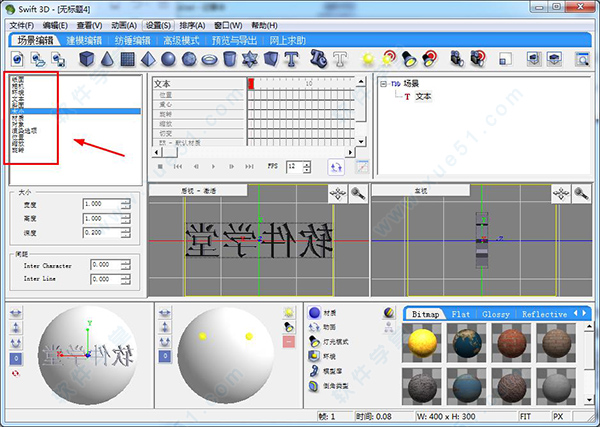Select 文本 node in scene tree
Screen dimensions: 600x427
coord(423,96)
